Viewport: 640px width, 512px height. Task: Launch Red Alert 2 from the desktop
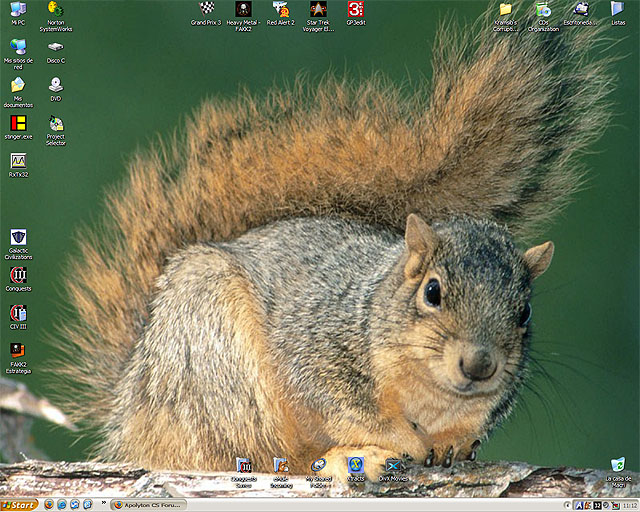click(281, 10)
